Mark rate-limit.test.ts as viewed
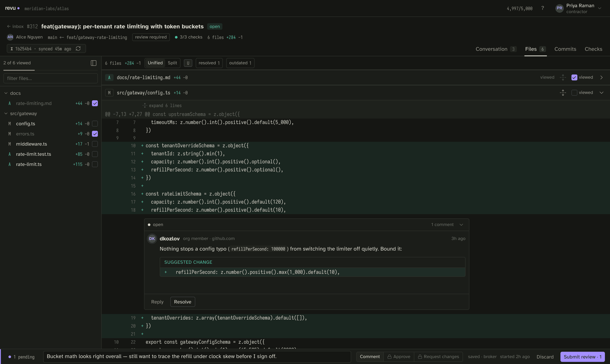 95,154
